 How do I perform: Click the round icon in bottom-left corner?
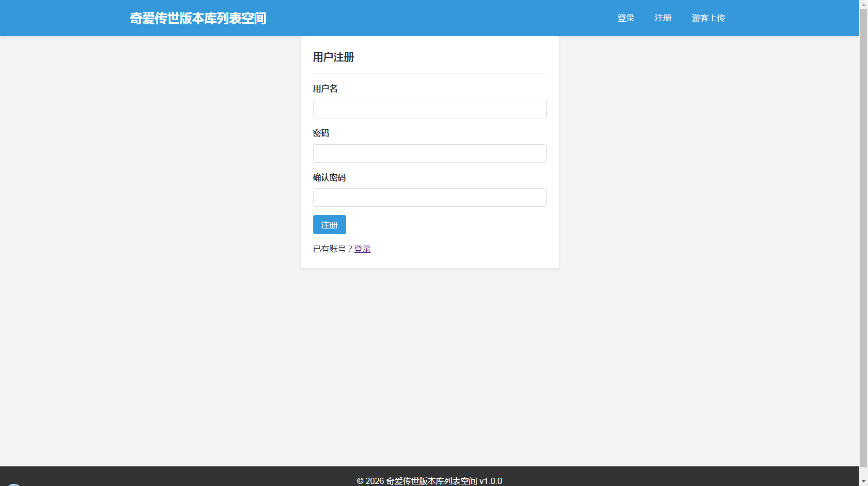[x=14, y=484]
